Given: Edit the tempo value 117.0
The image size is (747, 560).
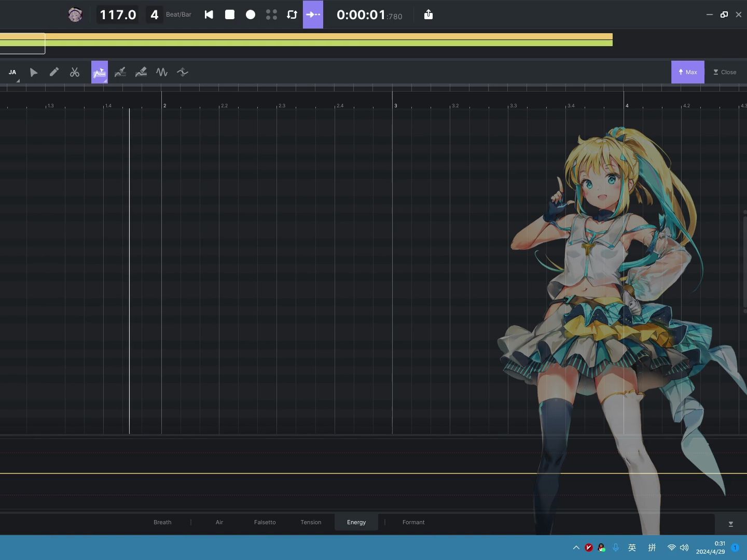Looking at the screenshot, I should click(118, 15).
